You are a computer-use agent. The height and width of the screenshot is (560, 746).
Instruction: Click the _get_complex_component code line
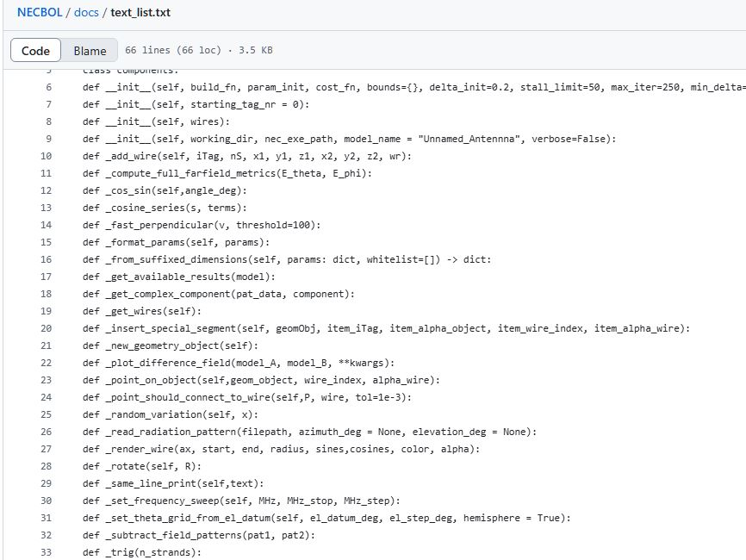point(219,294)
